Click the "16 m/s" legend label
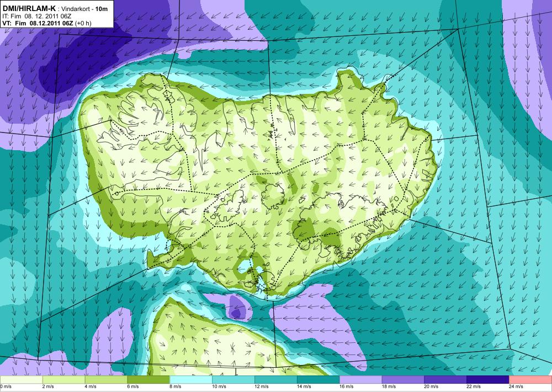The width and height of the screenshot is (552, 392). [x=347, y=386]
